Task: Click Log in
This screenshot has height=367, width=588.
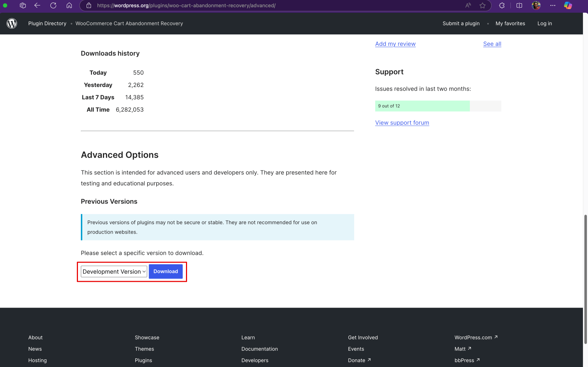Action: pyautogui.click(x=545, y=24)
